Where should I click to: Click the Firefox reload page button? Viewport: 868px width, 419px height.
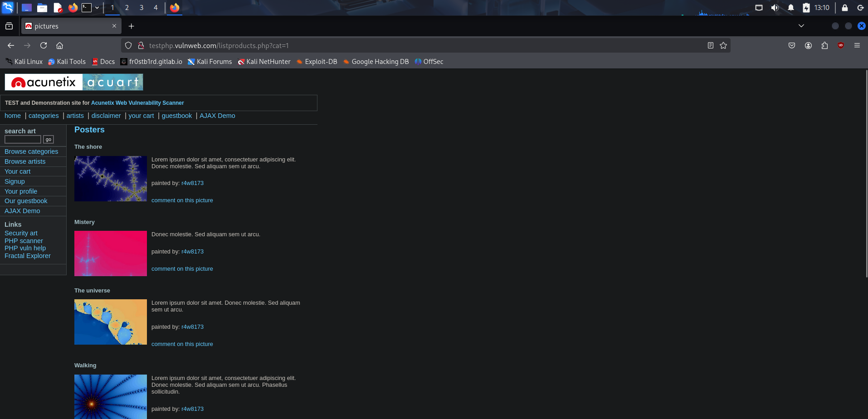(x=44, y=45)
